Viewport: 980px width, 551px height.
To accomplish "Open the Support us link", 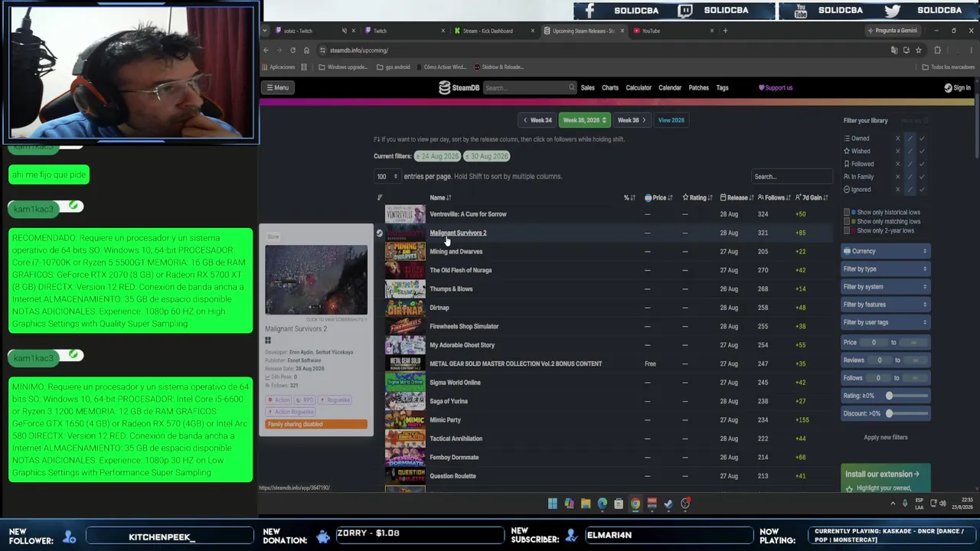I will 776,88.
